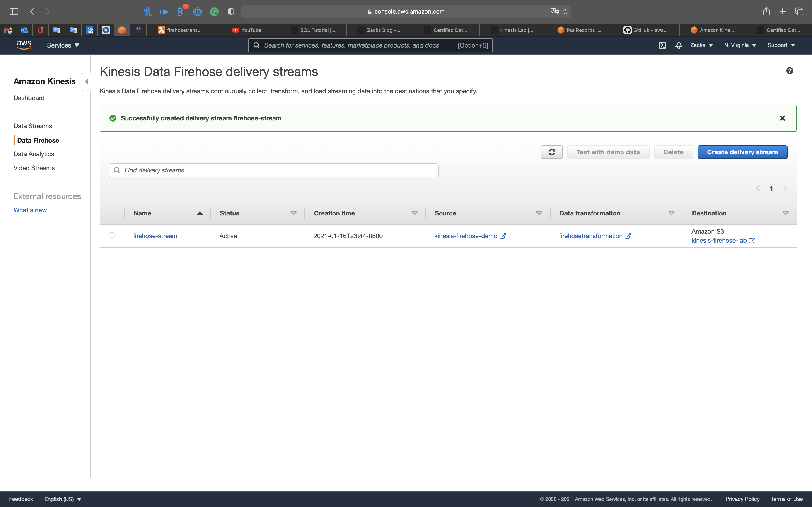812x507 pixels.
Task: Focus the Find delivery streams search field
Action: (x=273, y=170)
